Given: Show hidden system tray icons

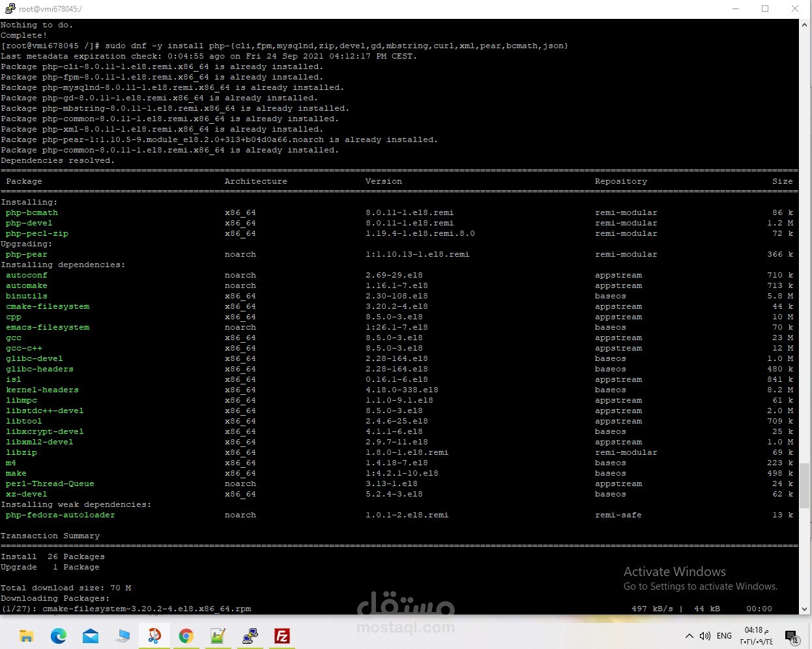Looking at the screenshot, I should coord(689,636).
